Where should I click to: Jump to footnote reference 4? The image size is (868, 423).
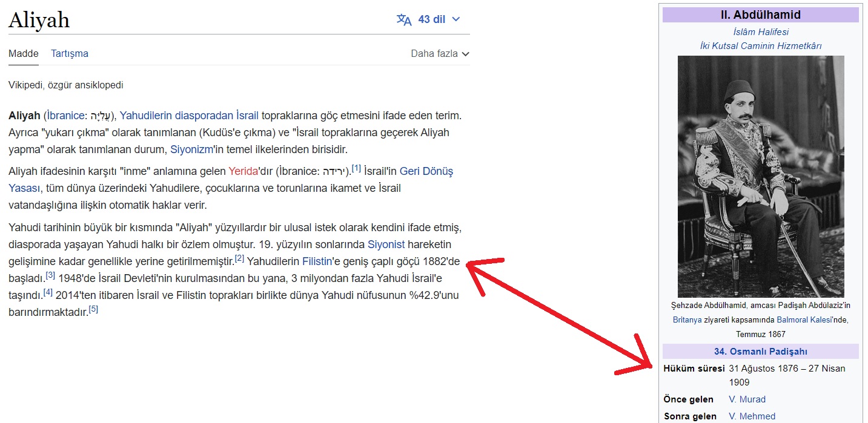(x=48, y=292)
